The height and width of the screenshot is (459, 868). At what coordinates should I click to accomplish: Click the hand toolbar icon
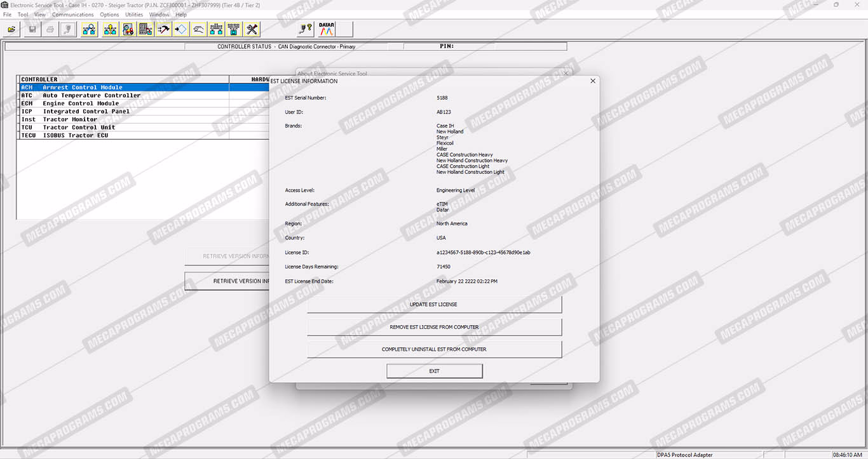pos(199,29)
